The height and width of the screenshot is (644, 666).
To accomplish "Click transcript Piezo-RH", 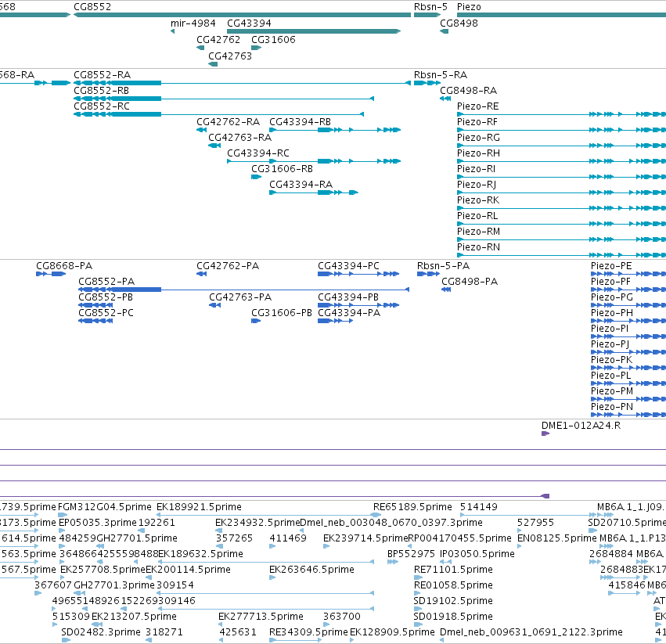I will (x=478, y=153).
